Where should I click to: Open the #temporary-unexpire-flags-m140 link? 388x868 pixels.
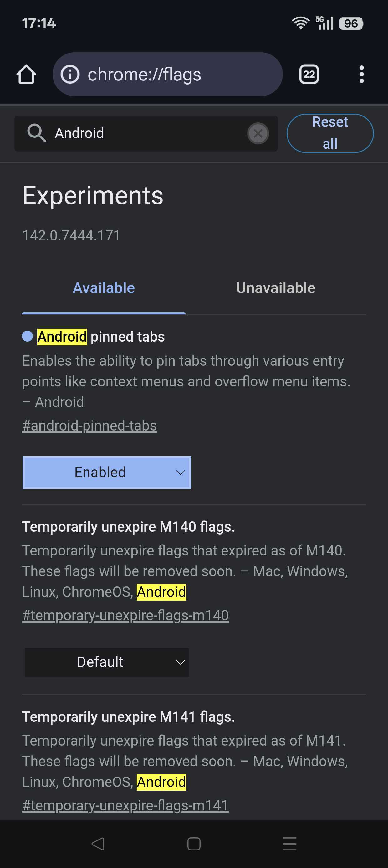125,615
